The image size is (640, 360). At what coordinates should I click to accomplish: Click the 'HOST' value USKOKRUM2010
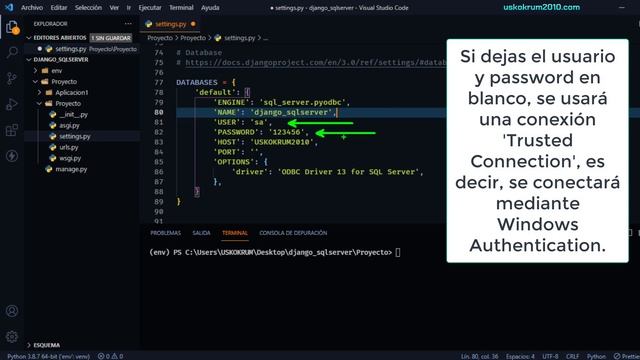pyautogui.click(x=284, y=142)
